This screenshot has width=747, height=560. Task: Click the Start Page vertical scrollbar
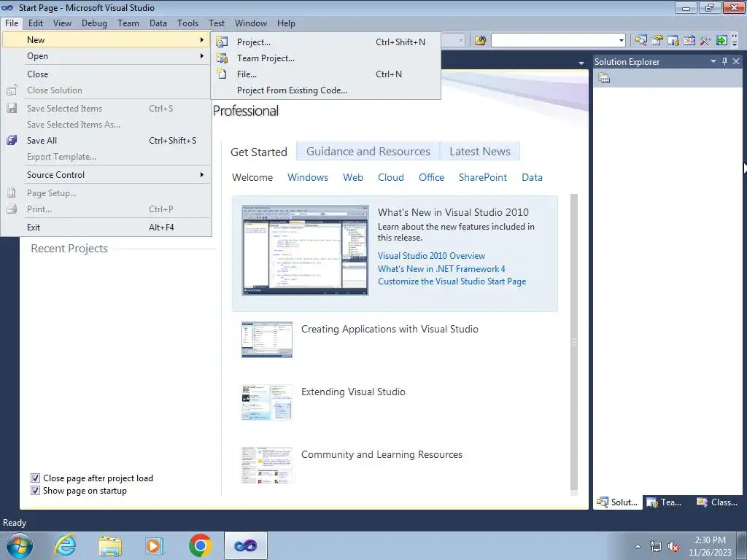point(574,341)
